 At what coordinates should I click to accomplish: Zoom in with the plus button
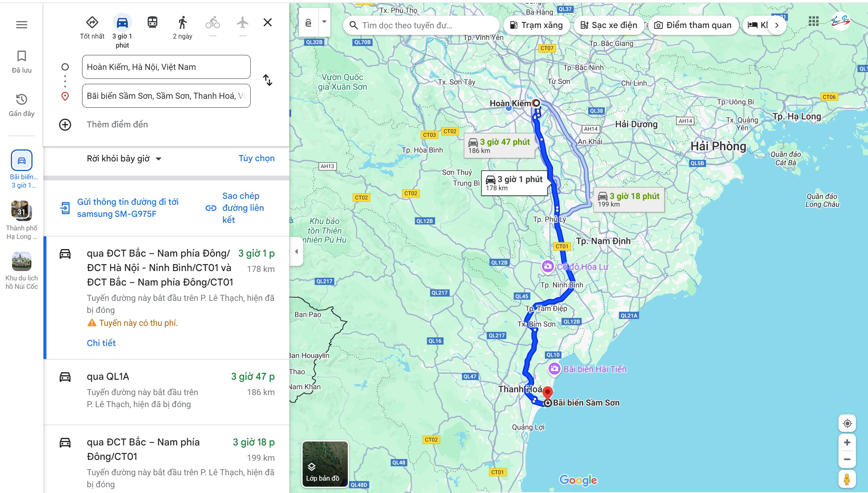coord(847,442)
